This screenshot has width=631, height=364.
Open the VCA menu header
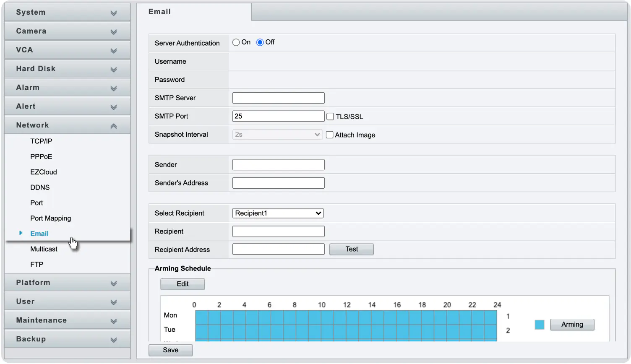coord(67,50)
